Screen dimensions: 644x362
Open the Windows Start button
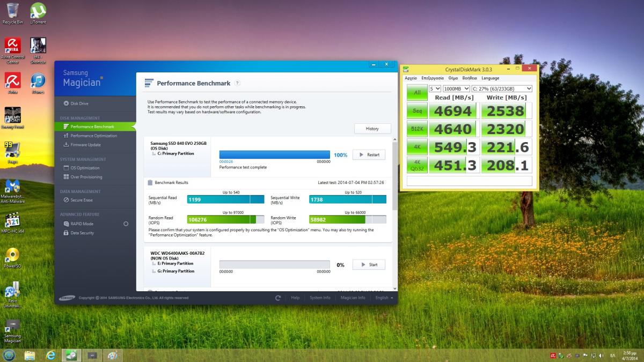click(9, 355)
